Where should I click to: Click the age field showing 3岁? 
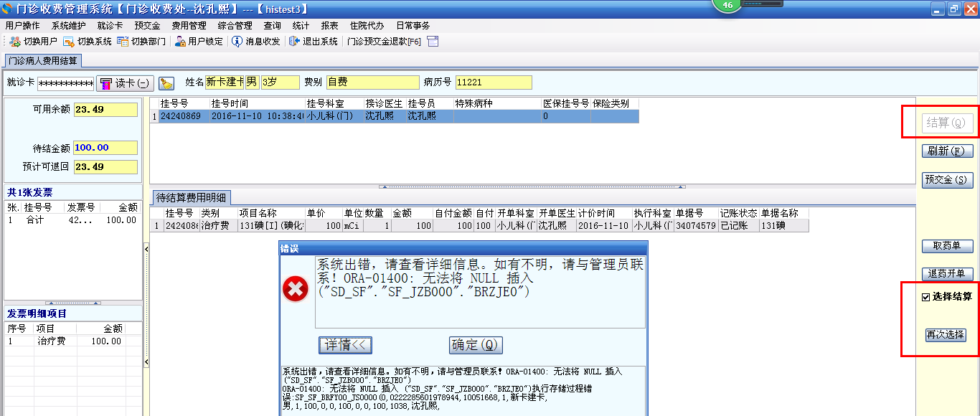[x=281, y=82]
